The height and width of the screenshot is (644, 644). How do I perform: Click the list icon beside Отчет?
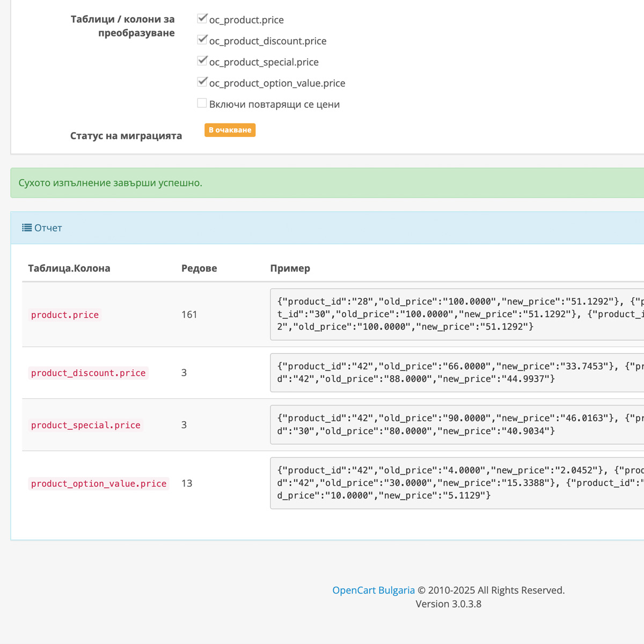27,228
